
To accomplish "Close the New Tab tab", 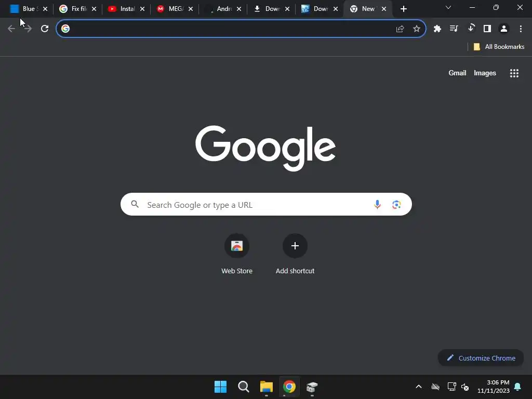I will pyautogui.click(x=384, y=9).
